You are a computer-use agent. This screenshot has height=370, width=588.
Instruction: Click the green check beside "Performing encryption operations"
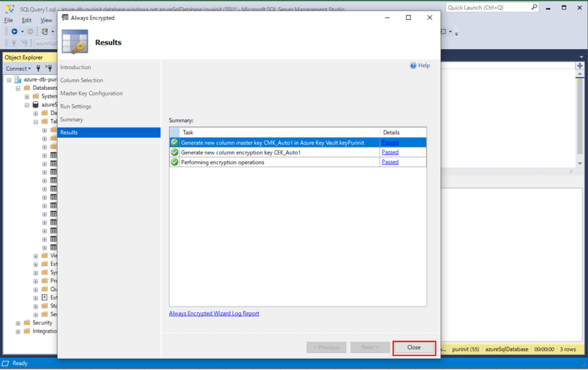[174, 162]
